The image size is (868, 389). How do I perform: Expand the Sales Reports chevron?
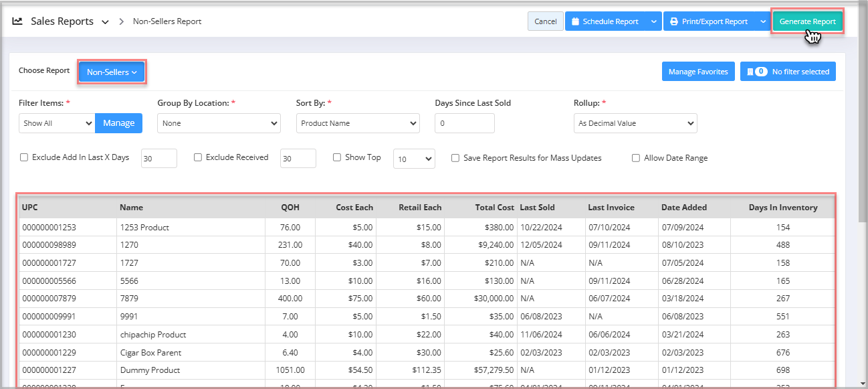(105, 22)
